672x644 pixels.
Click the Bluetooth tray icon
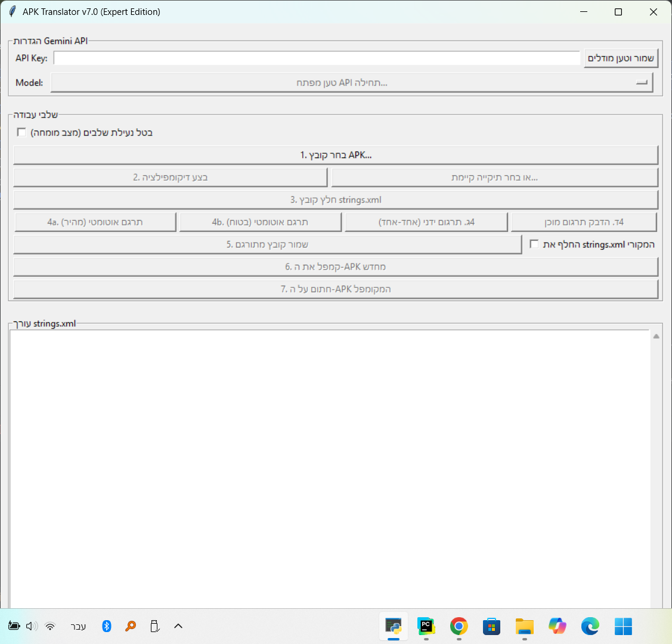click(x=107, y=627)
